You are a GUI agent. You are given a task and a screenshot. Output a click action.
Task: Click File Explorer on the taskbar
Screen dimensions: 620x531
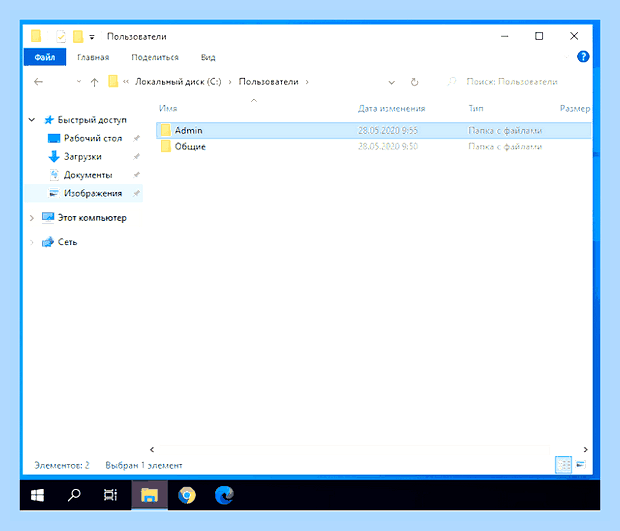tap(149, 495)
